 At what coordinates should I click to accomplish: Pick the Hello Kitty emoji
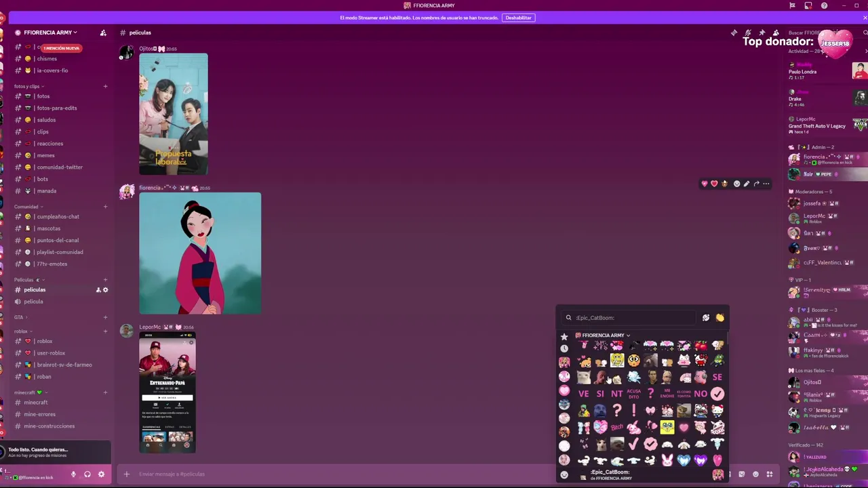coord(717,410)
